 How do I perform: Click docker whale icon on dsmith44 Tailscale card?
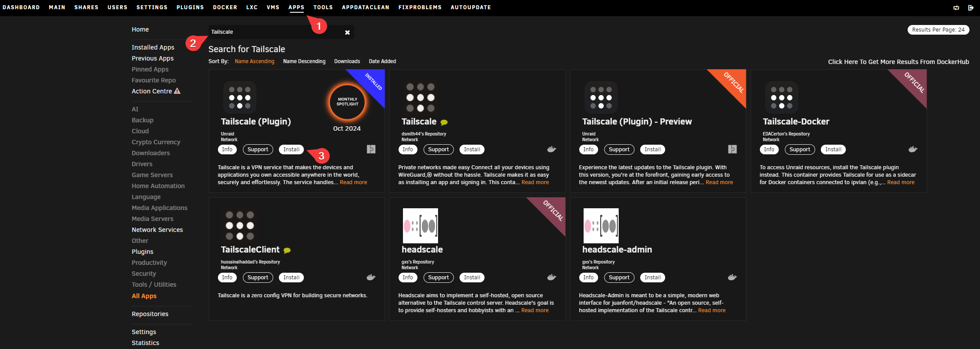tap(552, 150)
